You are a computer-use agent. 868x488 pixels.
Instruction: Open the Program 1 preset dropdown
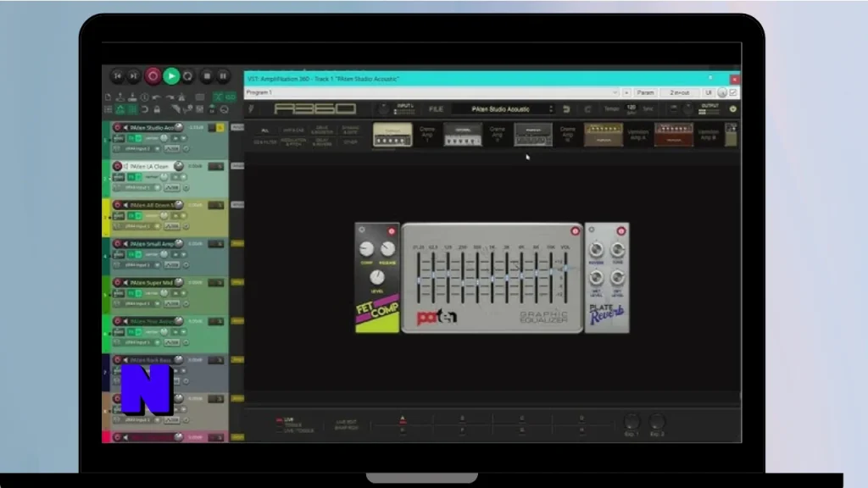tap(431, 92)
